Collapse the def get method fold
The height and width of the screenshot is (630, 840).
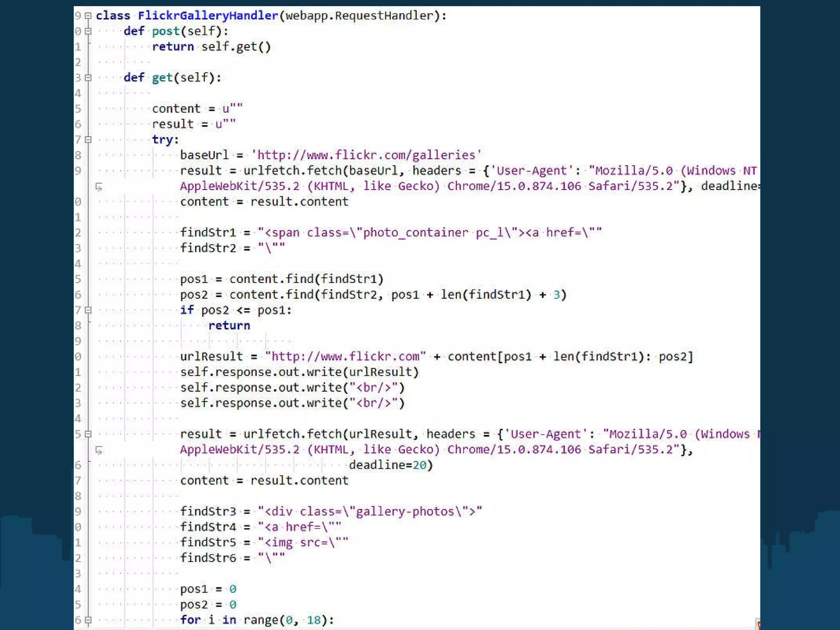[88, 78]
